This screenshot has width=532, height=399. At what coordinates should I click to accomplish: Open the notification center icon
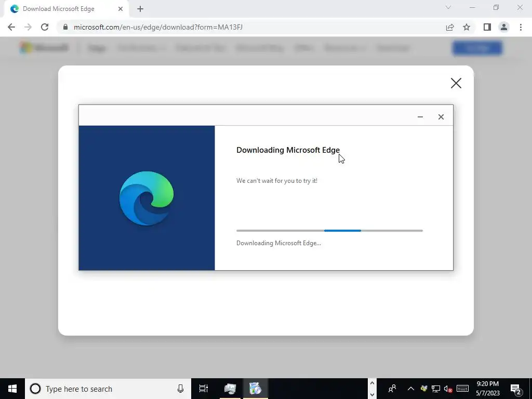tap(516, 389)
